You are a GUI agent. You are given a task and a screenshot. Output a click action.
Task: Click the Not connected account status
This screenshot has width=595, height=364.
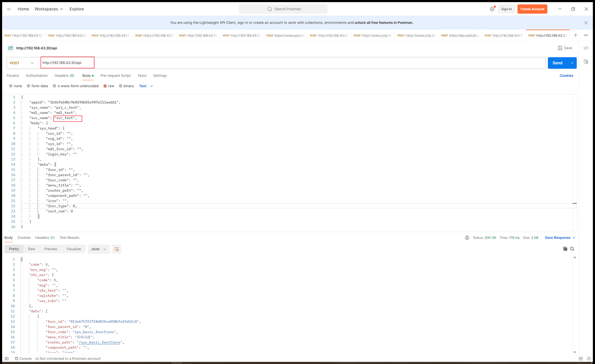pyautogui.click(x=68, y=359)
